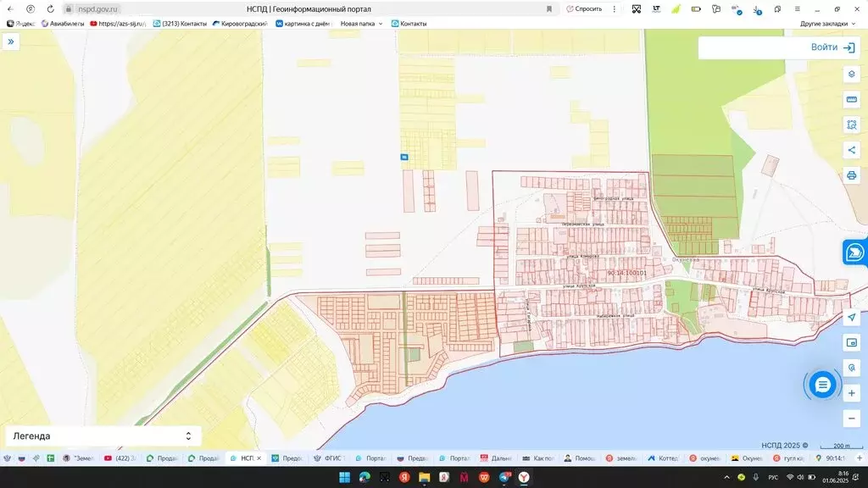Image resolution: width=868 pixels, height=488 pixels.
Task: Open the Авиабилеты bookmark
Action: click(x=63, y=24)
